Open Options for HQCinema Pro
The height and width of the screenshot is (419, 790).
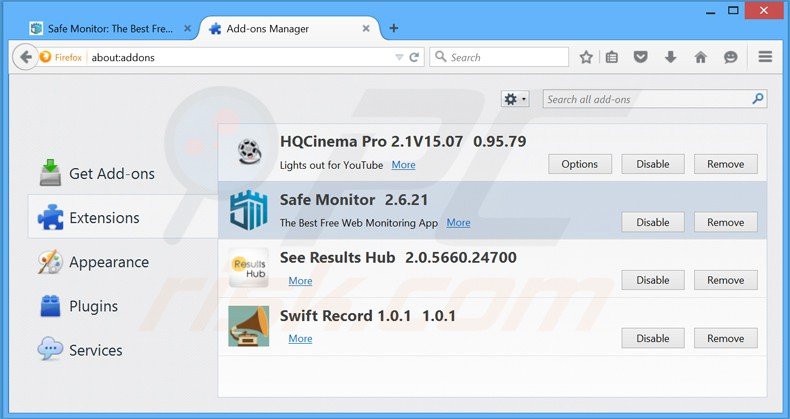[x=579, y=164]
